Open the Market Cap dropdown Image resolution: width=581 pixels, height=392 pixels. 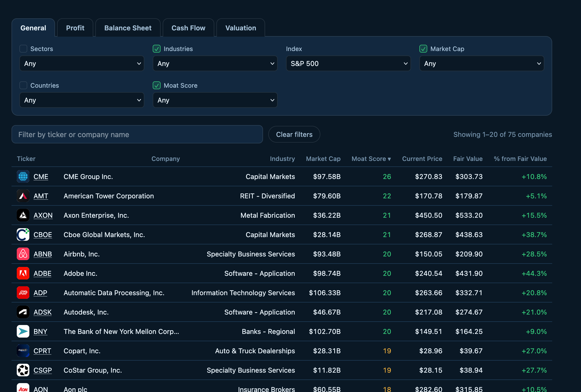[x=482, y=63]
